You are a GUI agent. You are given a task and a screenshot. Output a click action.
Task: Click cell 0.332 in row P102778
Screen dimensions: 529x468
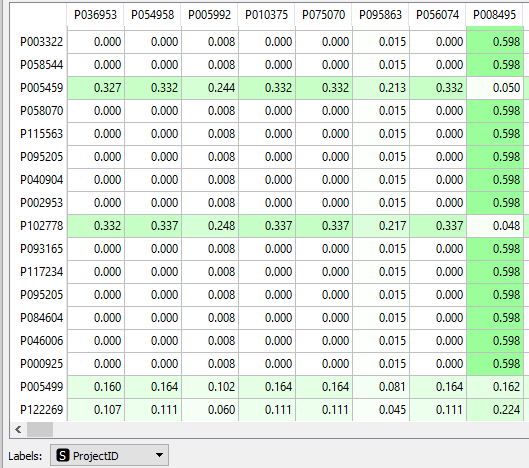click(x=96, y=226)
